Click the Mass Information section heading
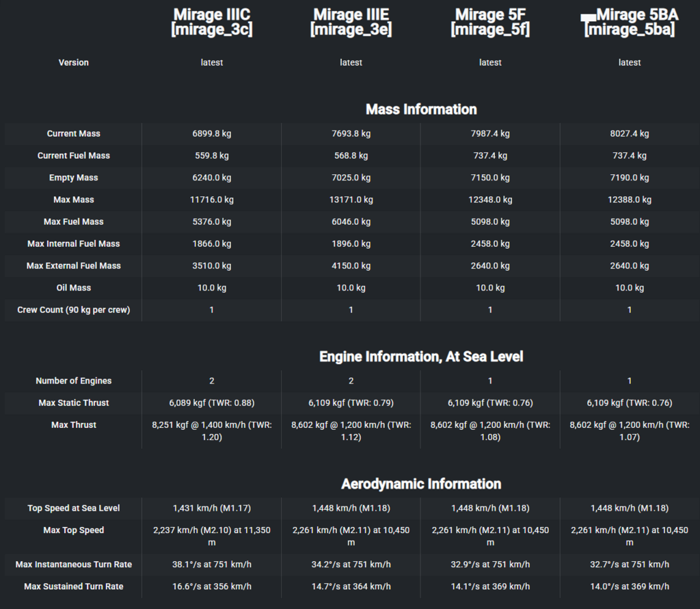The height and width of the screenshot is (609, 700). 421,109
